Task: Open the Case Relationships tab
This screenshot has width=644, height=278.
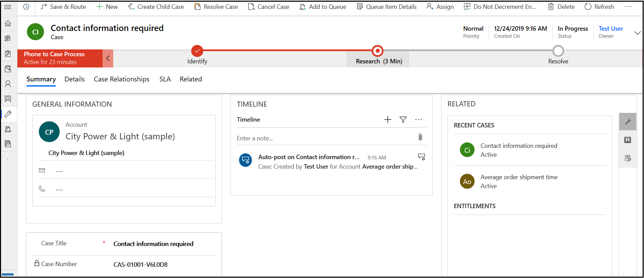Action: [121, 79]
